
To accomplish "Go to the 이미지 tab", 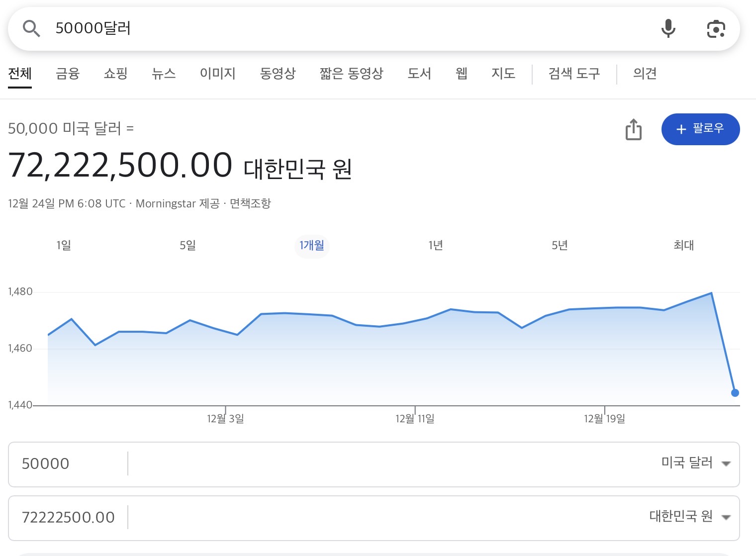I will coord(217,74).
